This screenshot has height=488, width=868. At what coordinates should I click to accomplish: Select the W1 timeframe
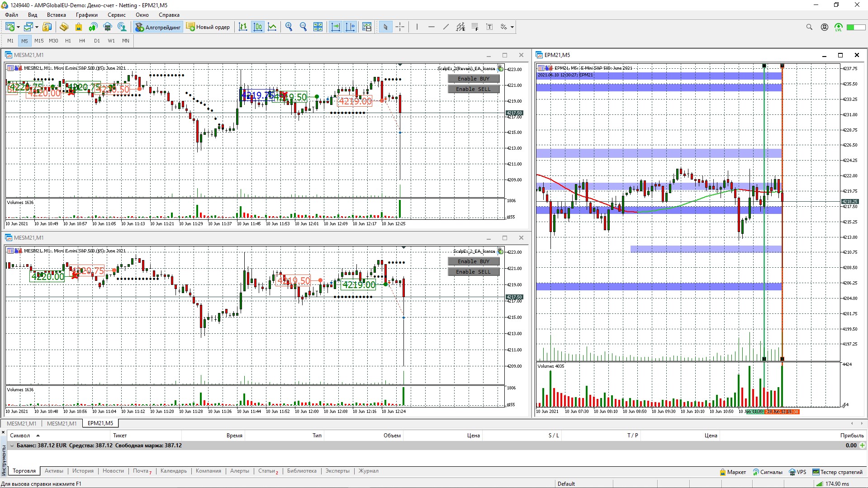(x=111, y=41)
